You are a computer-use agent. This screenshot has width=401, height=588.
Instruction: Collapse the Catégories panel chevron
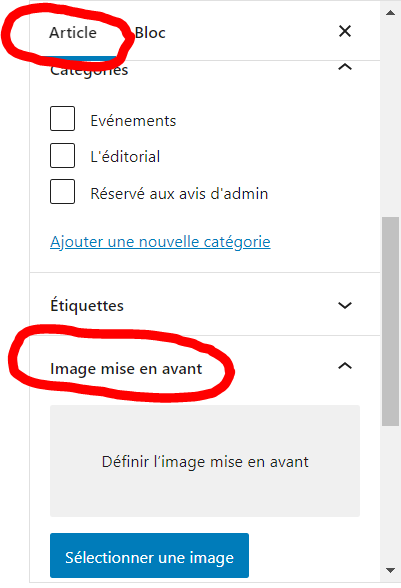pyautogui.click(x=345, y=67)
